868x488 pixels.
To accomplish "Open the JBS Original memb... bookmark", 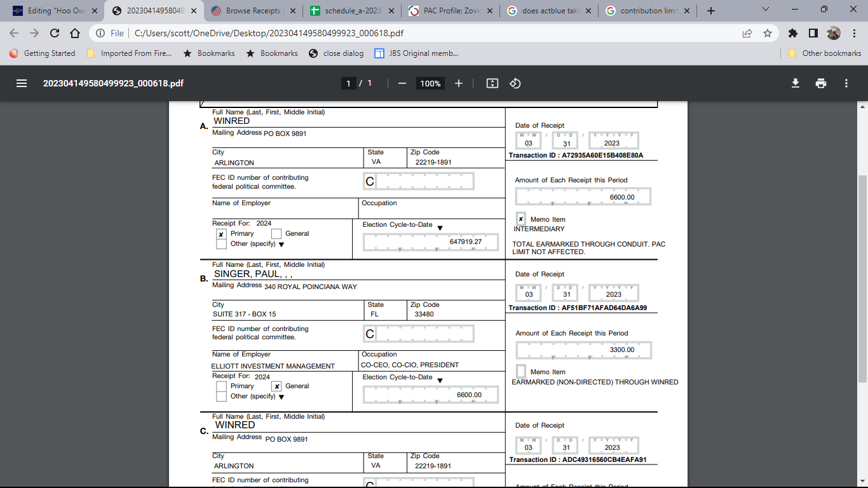I will (x=417, y=53).
